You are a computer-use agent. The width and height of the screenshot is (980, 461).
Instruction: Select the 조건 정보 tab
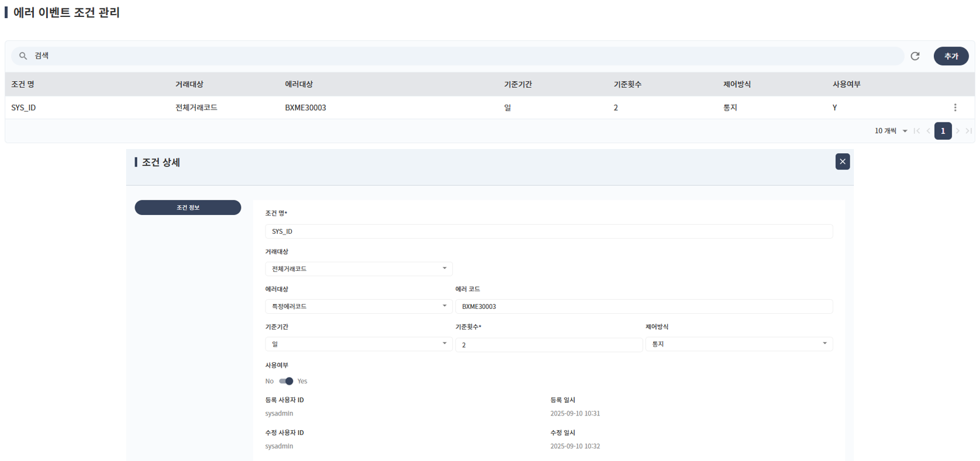188,207
